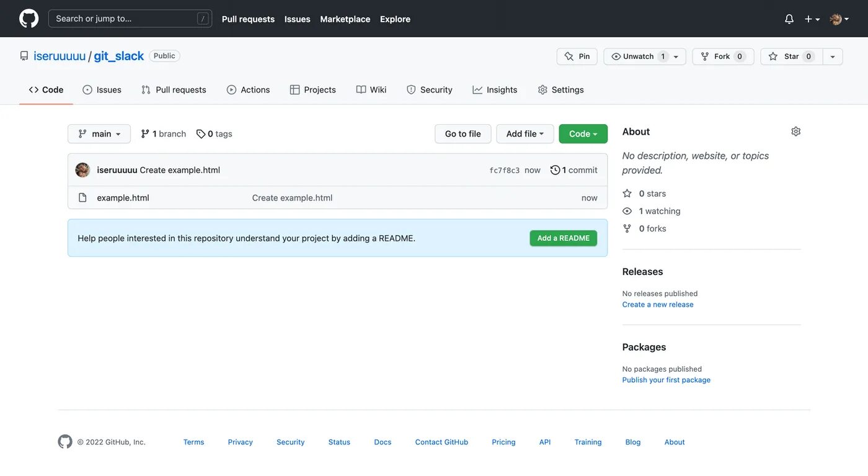Screen dimensions: 868x476
Task: Click the example.html file icon
Action: tap(82, 198)
